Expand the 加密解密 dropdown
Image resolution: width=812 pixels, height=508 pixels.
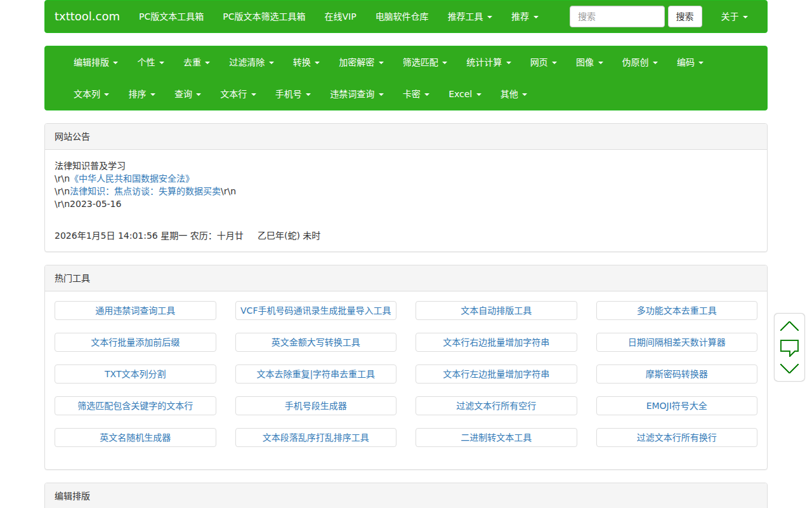[361, 62]
